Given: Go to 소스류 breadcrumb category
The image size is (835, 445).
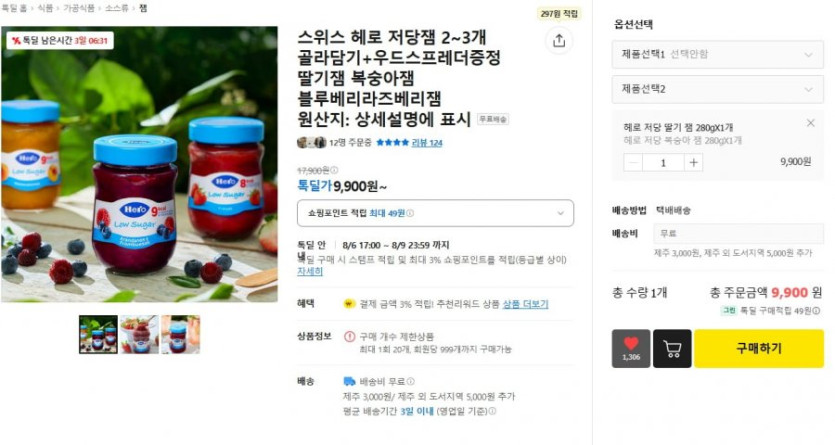Looking at the screenshot, I should click(x=117, y=8).
